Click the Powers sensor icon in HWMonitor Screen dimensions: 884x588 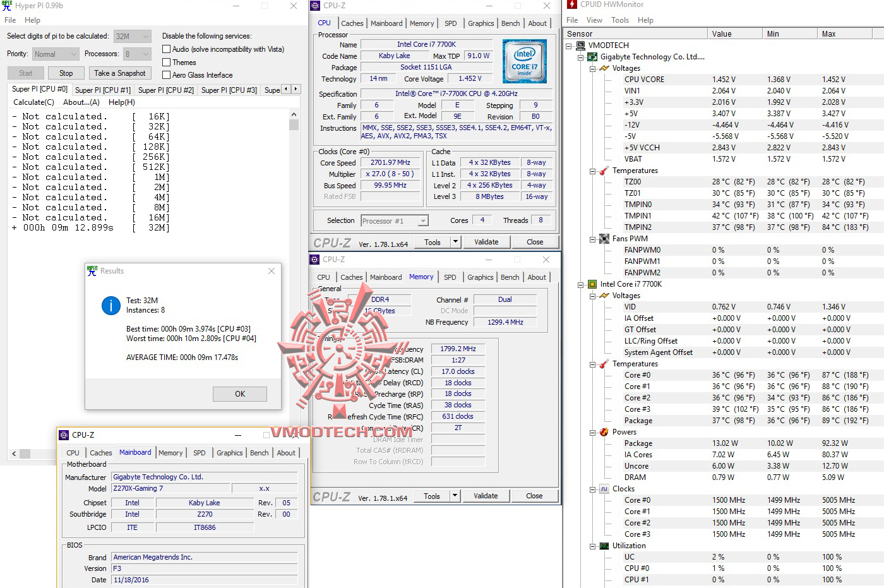pos(604,431)
